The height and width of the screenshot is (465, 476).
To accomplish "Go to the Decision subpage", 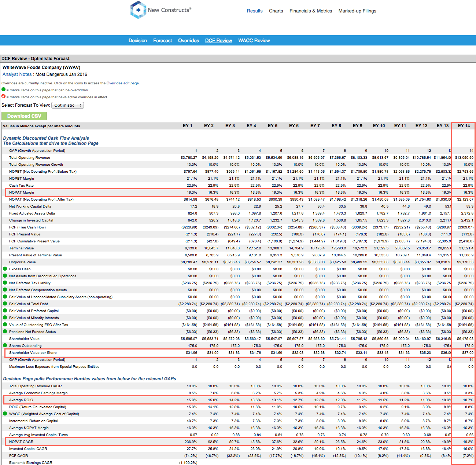I will click(x=138, y=41).
